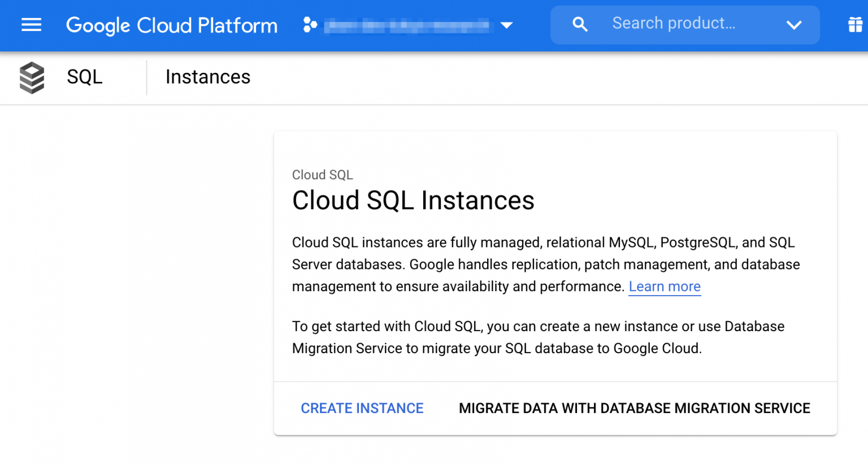Open the Learn more documentation link
Screen dimensions: 868x464
[664, 287]
